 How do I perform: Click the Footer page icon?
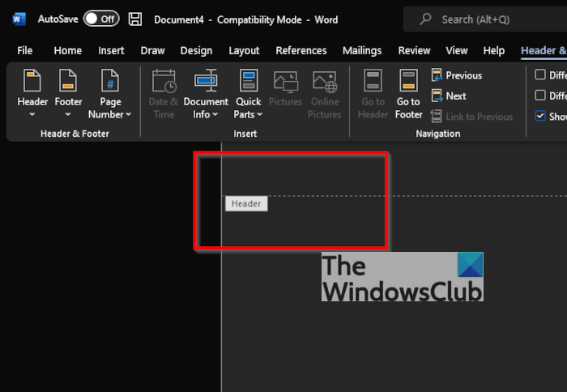click(68, 80)
